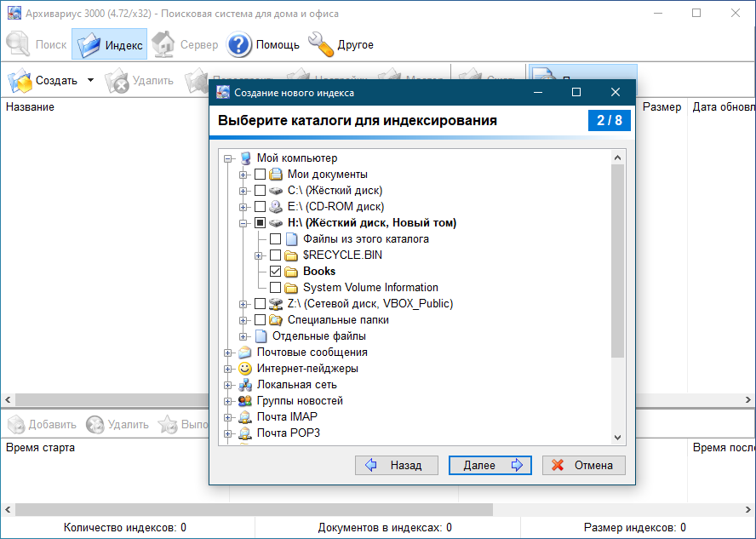This screenshot has height=539, width=756.
Task: Switch to the Сервер tab
Action: click(185, 44)
